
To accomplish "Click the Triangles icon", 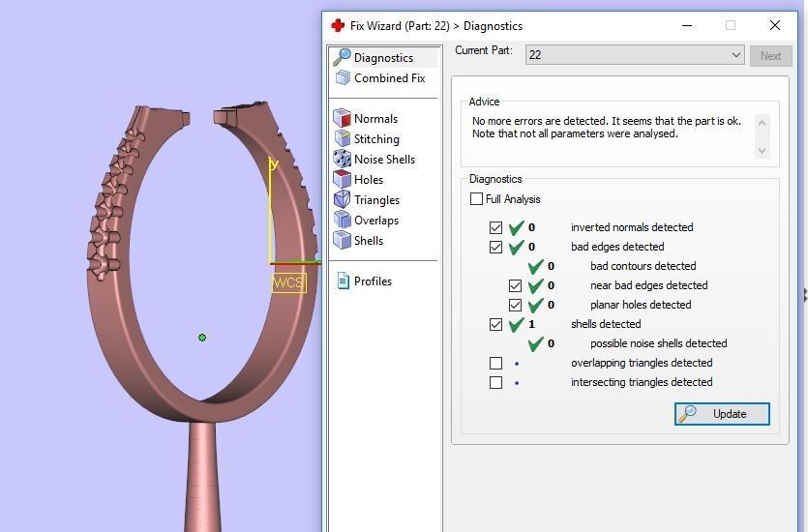I will pyautogui.click(x=343, y=200).
